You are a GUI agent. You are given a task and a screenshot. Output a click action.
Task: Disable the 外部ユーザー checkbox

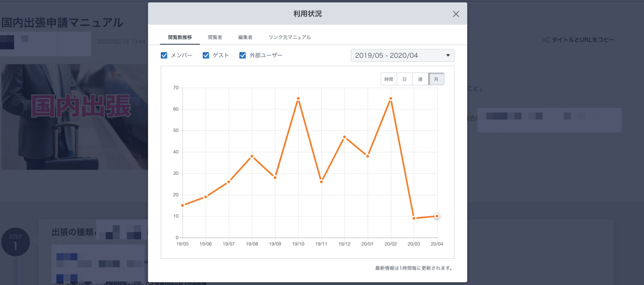[243, 55]
